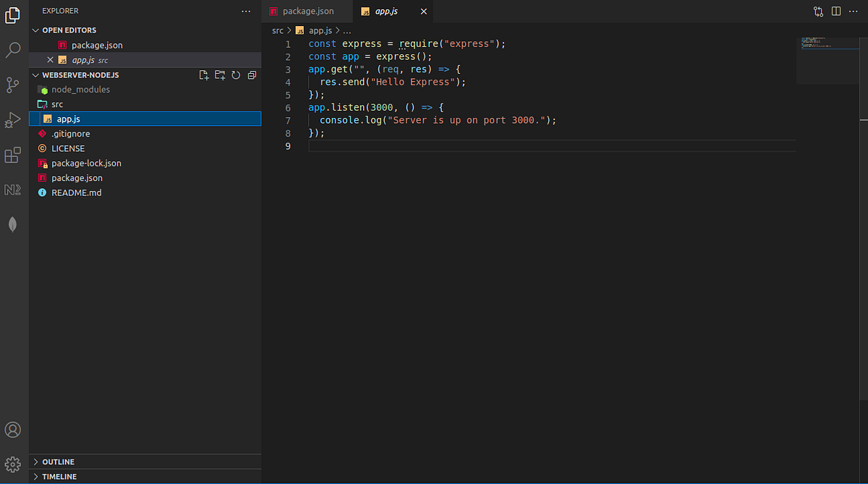The height and width of the screenshot is (484, 868).
Task: Click the src breadcrumb above the code
Action: [x=277, y=30]
